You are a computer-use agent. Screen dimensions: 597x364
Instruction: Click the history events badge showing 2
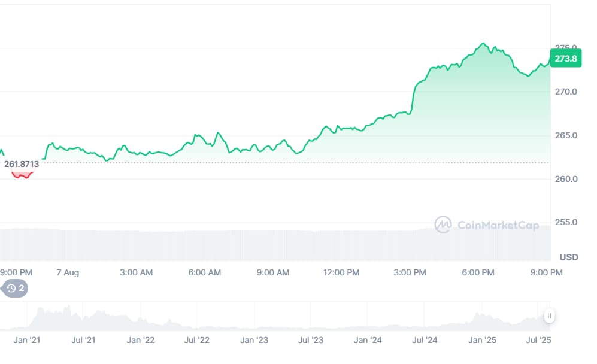coord(14,288)
